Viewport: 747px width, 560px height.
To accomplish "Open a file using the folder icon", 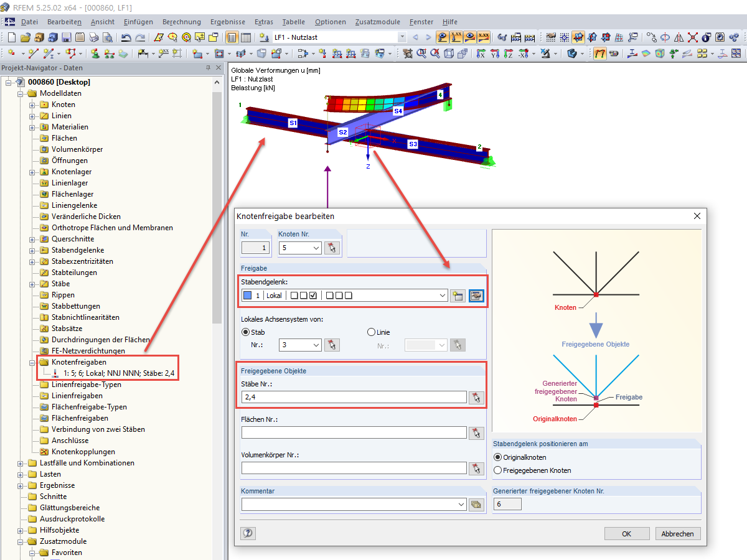I will (25, 37).
